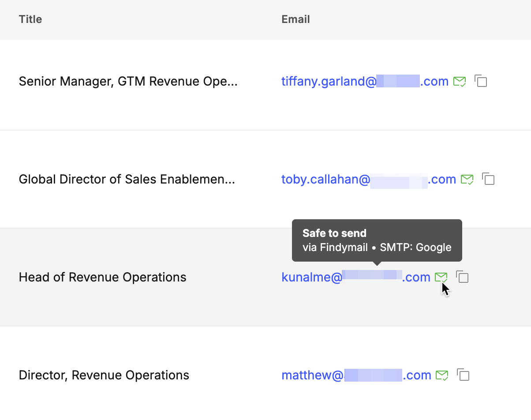The image size is (531, 420).
Task: Copy matthew's email using the copy icon
Action: (x=464, y=375)
